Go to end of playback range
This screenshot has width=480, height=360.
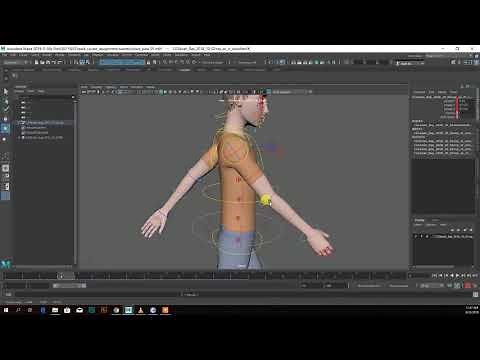pyautogui.click(x=475, y=275)
